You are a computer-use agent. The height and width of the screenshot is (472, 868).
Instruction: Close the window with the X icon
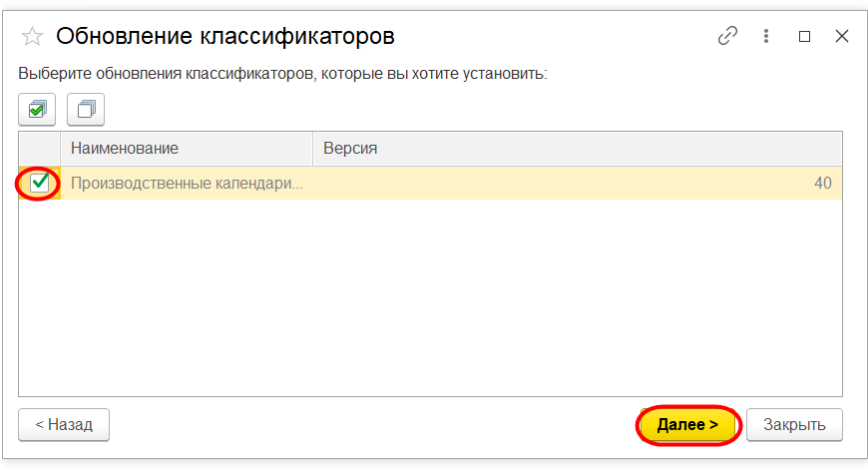(841, 36)
